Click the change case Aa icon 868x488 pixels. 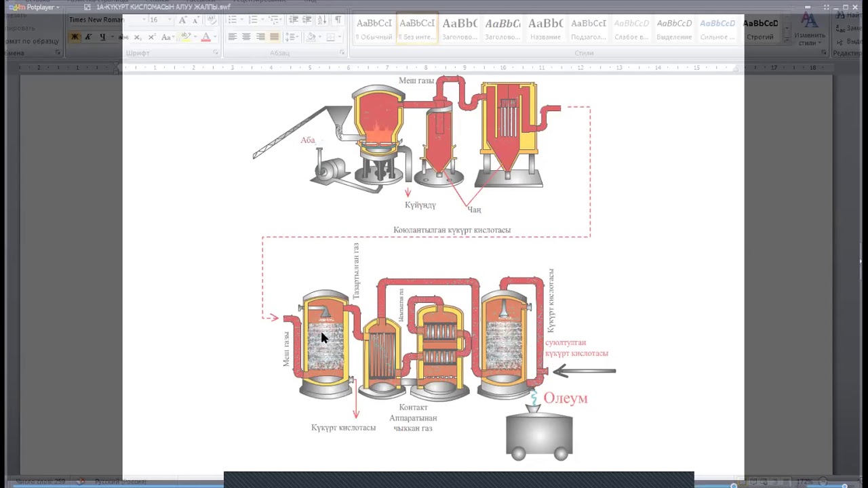(x=167, y=37)
